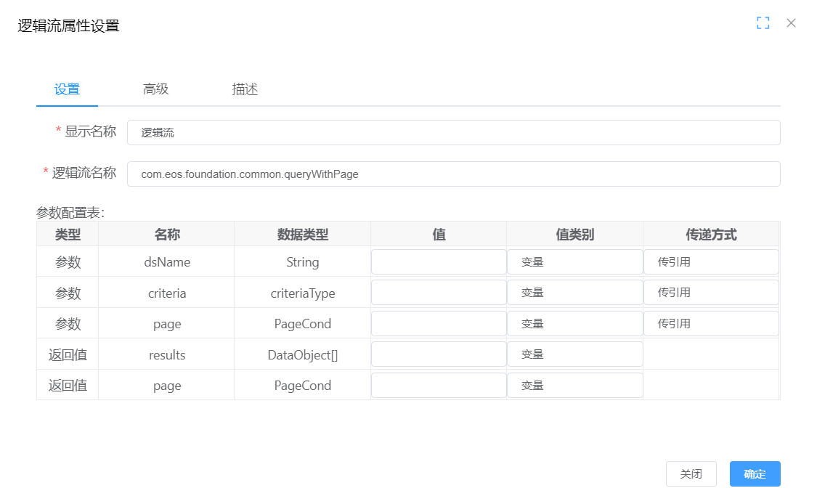This screenshot has height=504, width=817.
Task: Focus the 逻辑流名称 input field
Action: pos(453,174)
